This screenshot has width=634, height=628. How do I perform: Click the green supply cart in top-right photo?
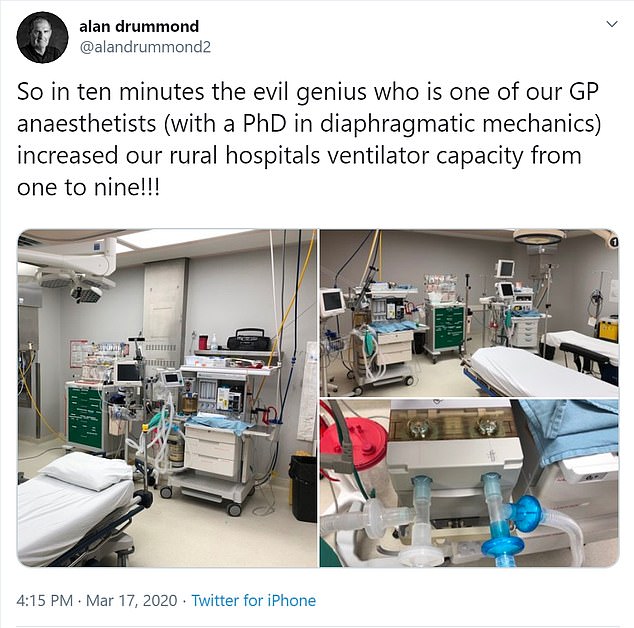448,328
